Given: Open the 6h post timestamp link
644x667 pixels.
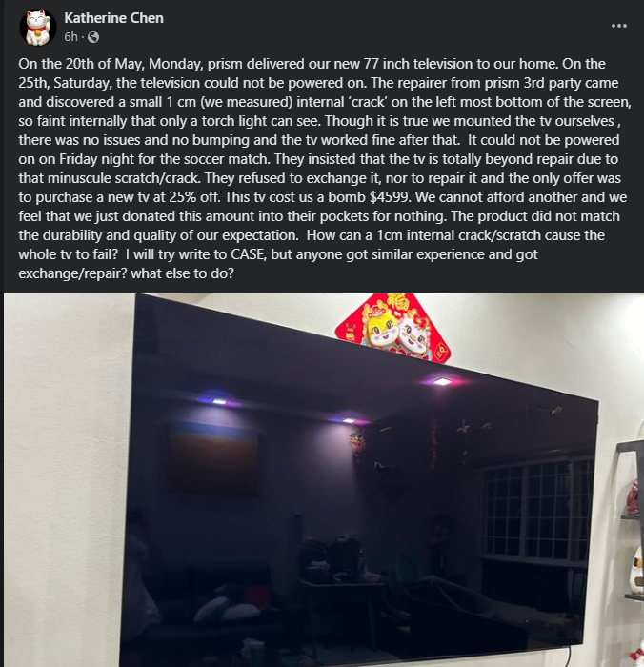Looking at the screenshot, I should coord(71,37).
